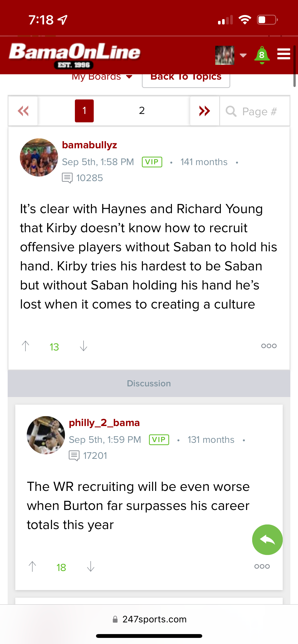Screen dimensions: 298x644
Task: Downvote the bamabullyz post
Action: (x=84, y=346)
